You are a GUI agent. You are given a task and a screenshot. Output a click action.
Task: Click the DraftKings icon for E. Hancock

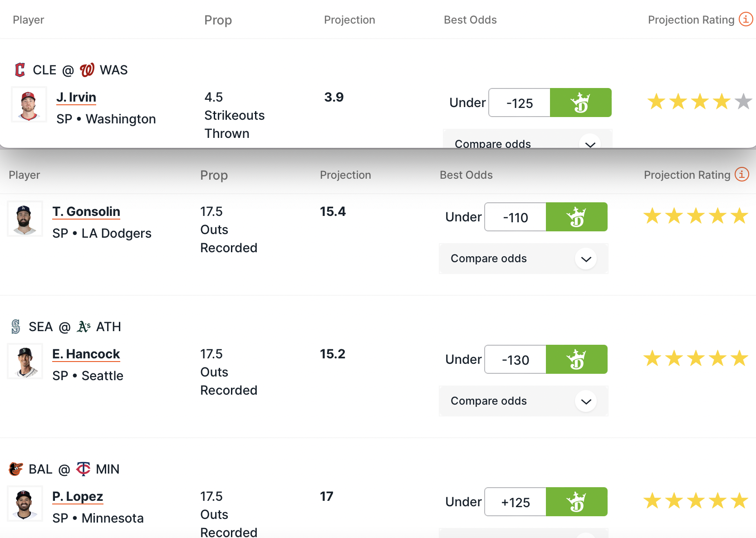(576, 359)
